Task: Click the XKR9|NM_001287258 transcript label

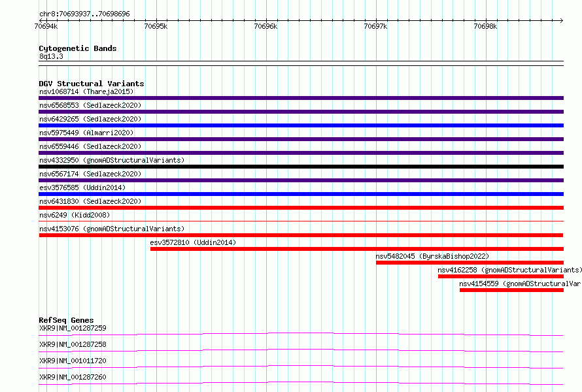Action: point(73,344)
